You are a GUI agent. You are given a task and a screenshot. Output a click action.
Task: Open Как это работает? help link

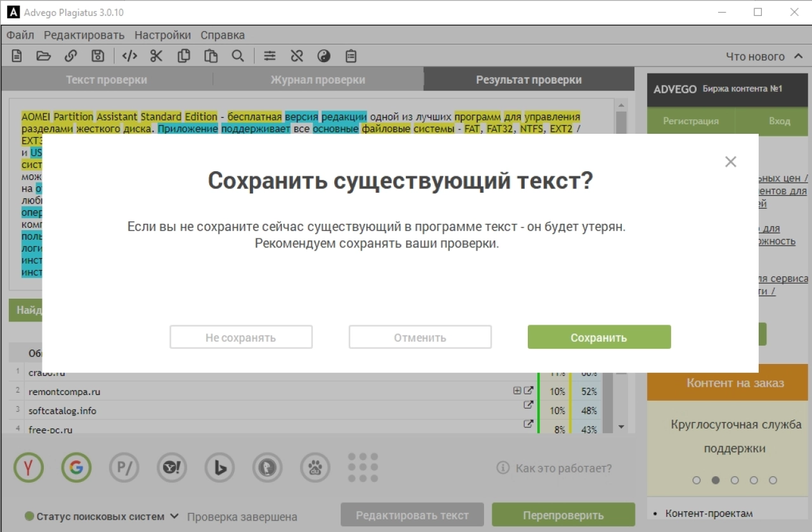[555, 468]
